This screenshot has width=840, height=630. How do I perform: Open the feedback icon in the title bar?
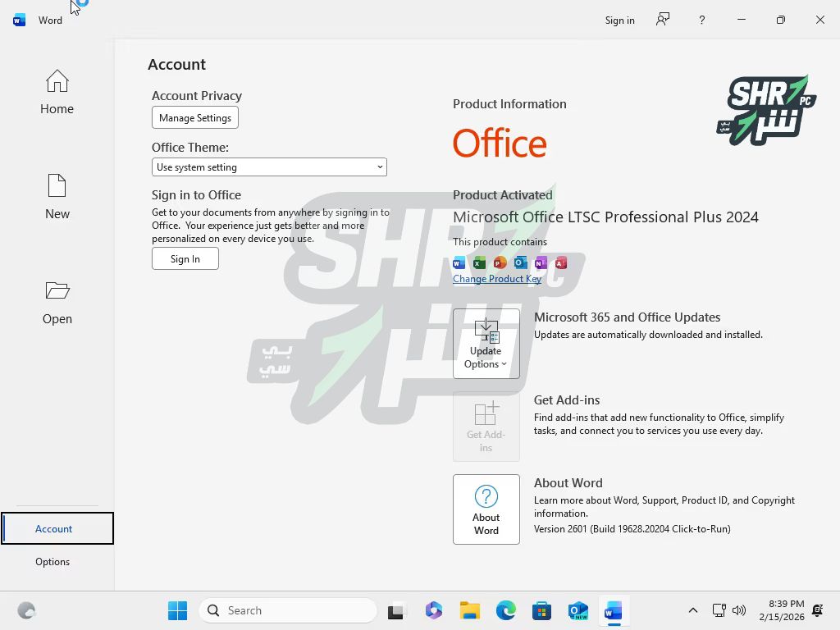coord(663,20)
